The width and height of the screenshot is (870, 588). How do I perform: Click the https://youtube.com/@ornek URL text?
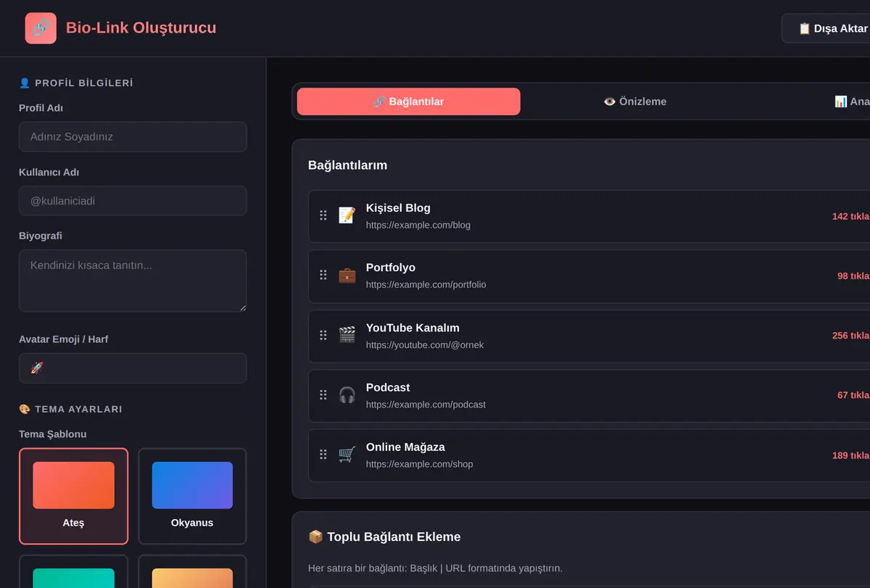point(425,344)
